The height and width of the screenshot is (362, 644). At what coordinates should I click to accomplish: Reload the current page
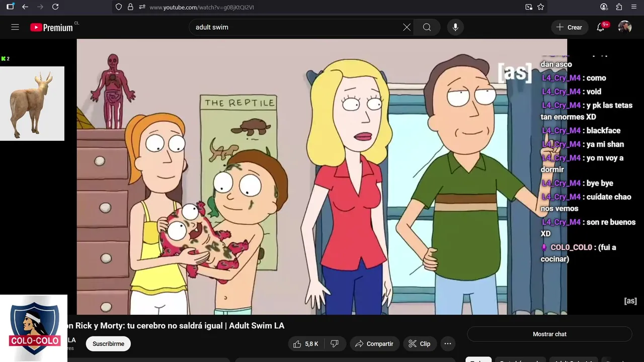(x=55, y=7)
